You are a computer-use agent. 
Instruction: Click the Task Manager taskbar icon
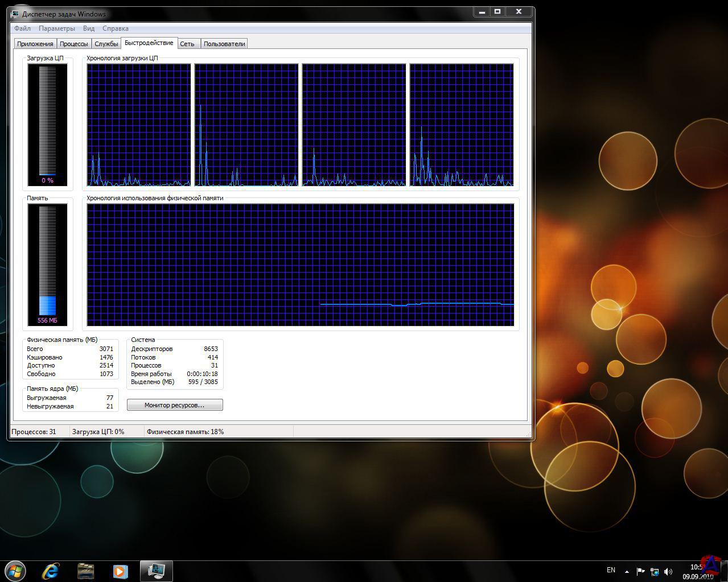[x=155, y=571]
